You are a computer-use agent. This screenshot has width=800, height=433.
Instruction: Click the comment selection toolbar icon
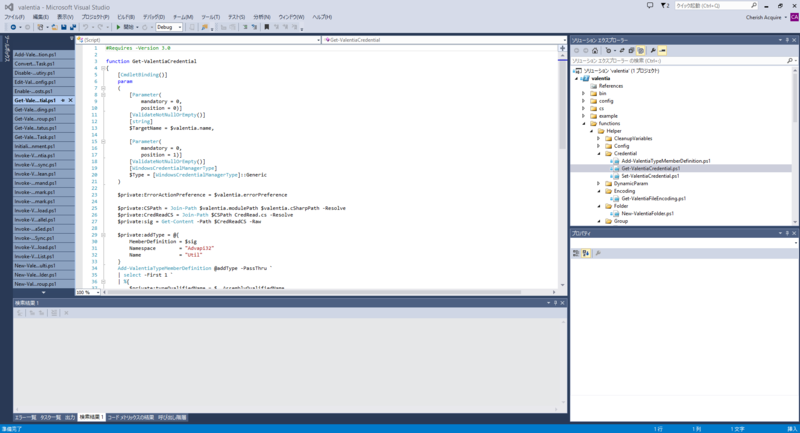[x=245, y=27]
